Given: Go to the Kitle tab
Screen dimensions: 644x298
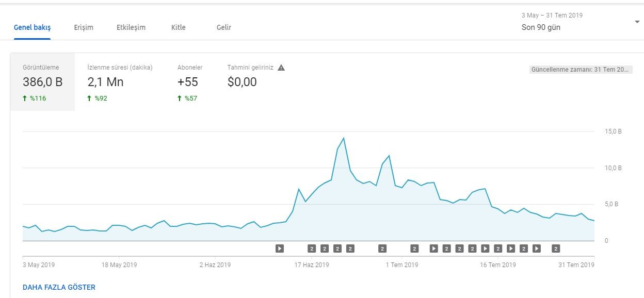Looking at the screenshot, I should pos(179,27).
